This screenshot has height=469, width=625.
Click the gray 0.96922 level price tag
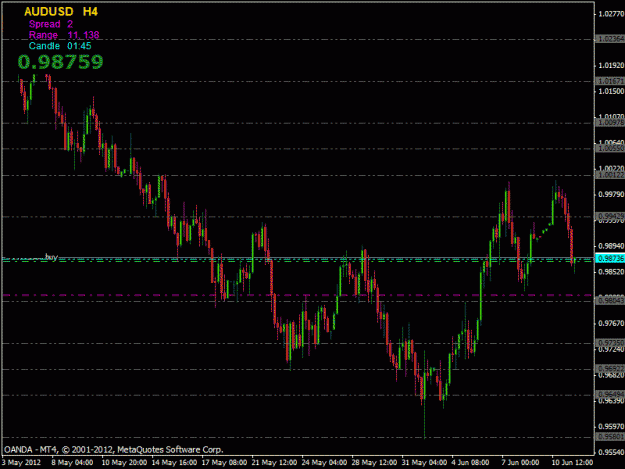[610, 369]
